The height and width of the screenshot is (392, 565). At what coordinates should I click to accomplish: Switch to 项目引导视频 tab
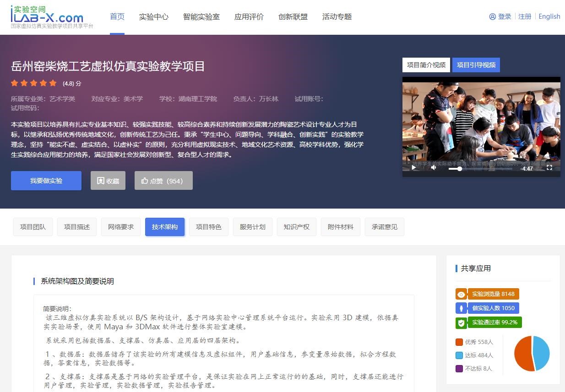click(476, 65)
